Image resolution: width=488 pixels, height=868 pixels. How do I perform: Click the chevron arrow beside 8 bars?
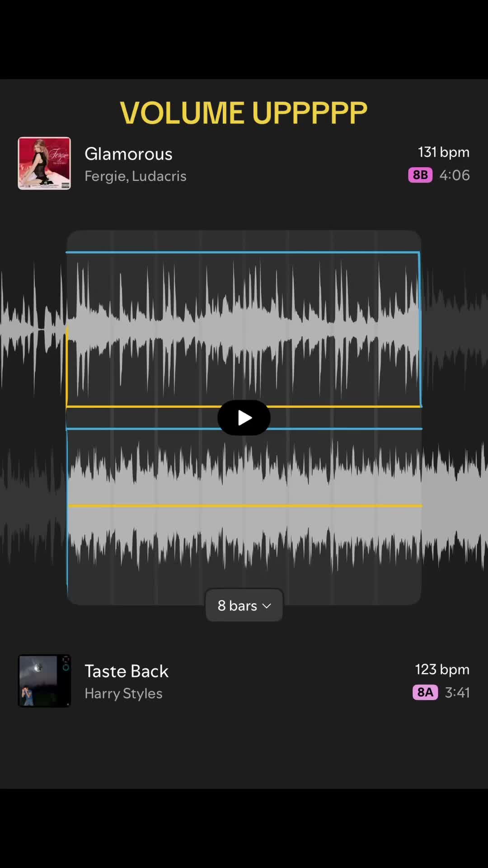(267, 606)
